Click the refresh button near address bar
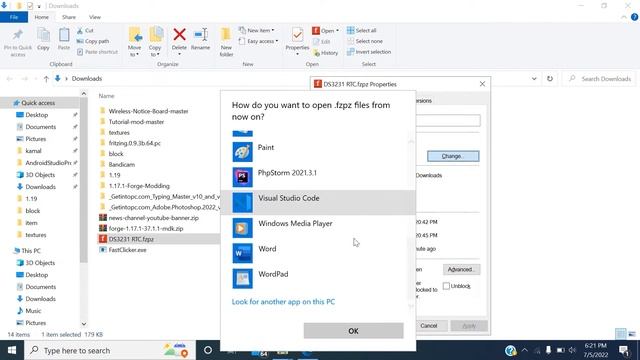 (x=550, y=79)
